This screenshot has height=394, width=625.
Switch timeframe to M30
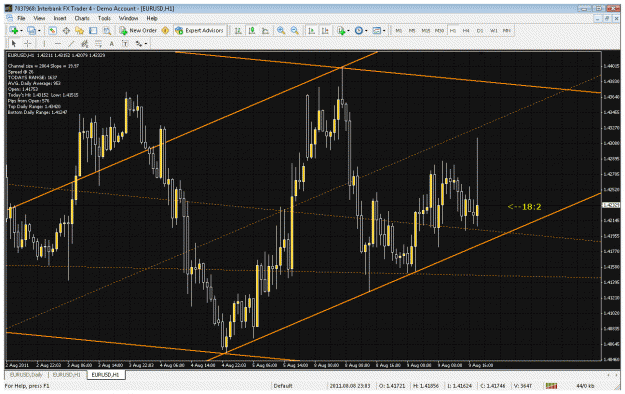439,31
